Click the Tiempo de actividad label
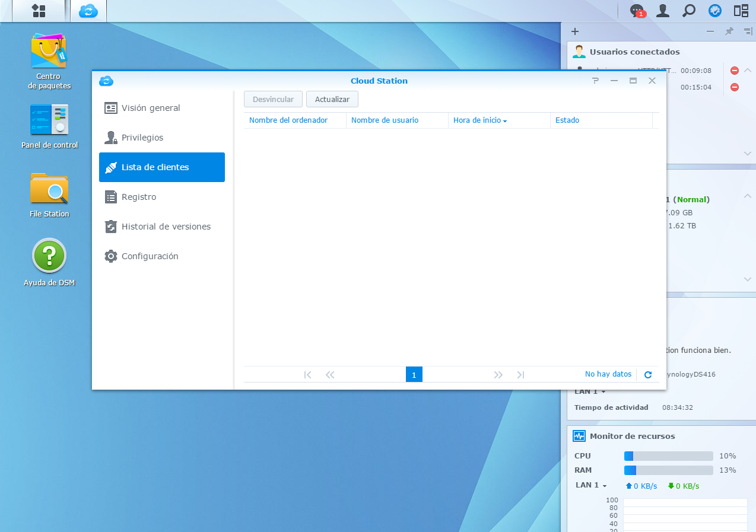The width and height of the screenshot is (756, 532). click(611, 407)
